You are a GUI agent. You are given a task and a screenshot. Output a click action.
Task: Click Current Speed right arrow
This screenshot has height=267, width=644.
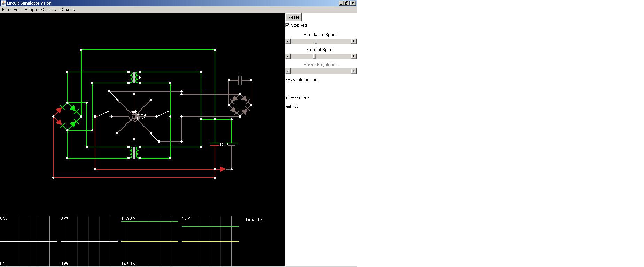[x=354, y=56]
